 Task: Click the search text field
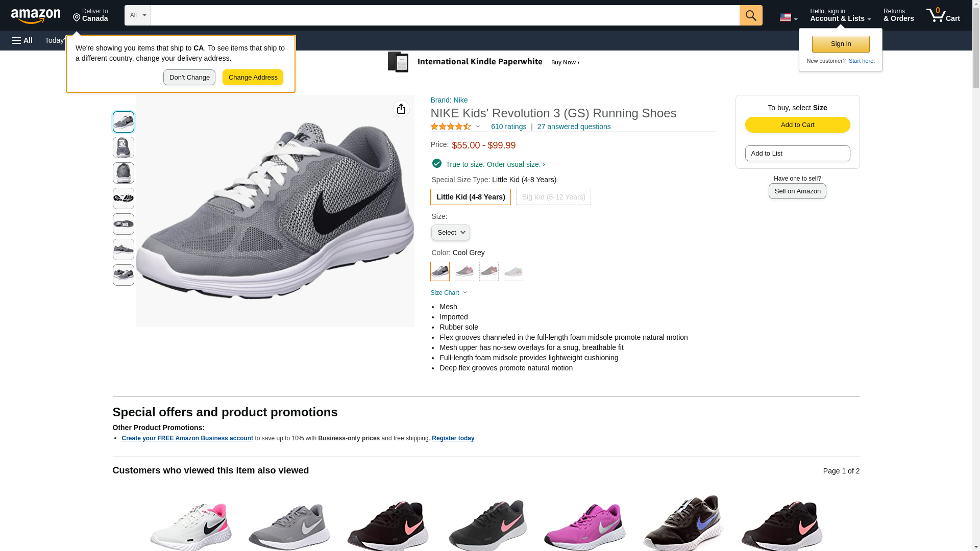click(x=445, y=15)
